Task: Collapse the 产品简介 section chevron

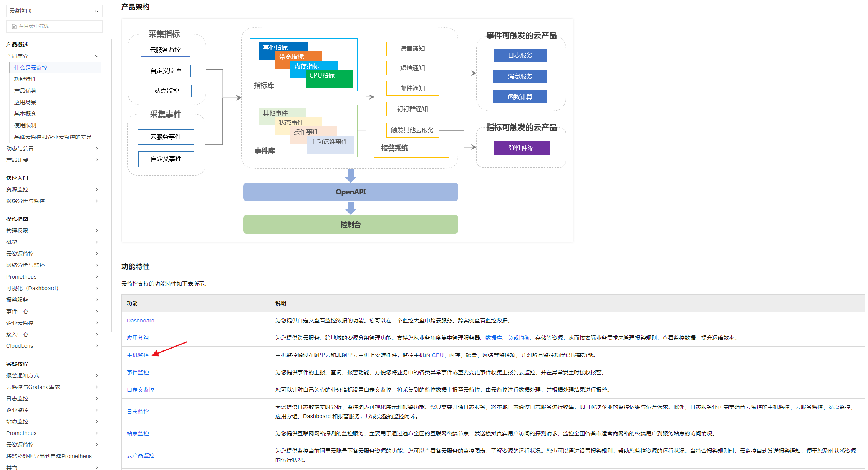Action: click(97, 56)
